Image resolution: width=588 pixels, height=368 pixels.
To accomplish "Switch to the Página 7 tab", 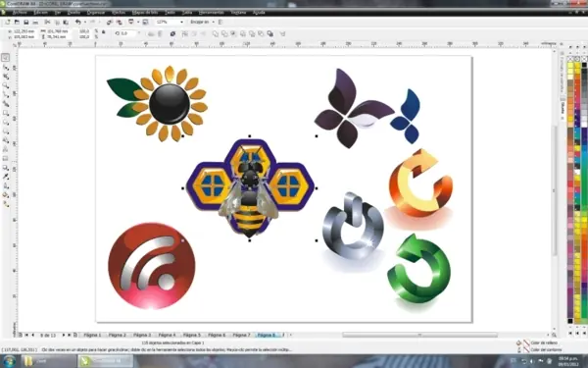I will click(241, 335).
